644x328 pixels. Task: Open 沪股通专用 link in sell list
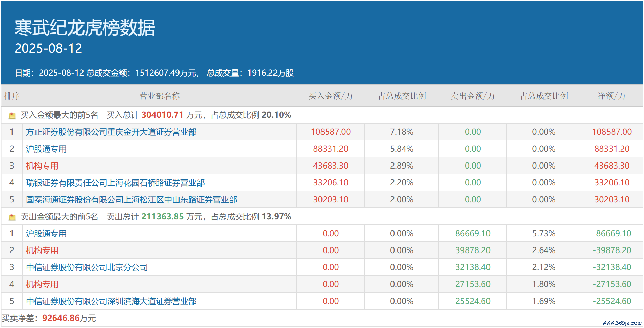(x=46, y=234)
